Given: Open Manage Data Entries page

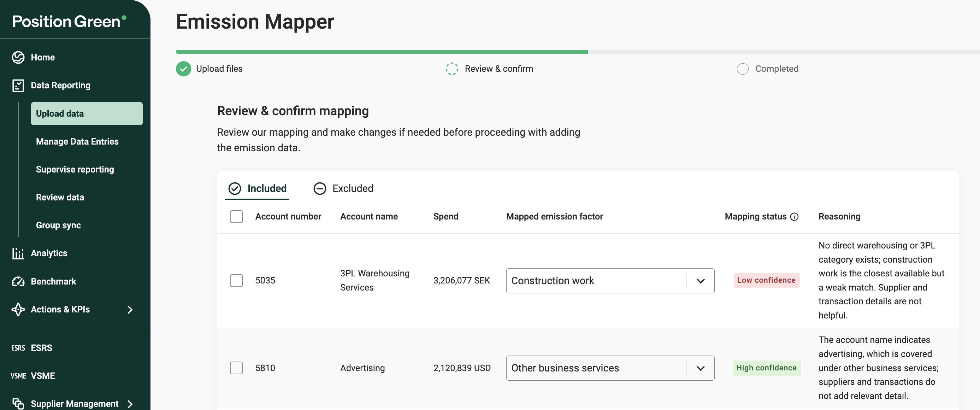Looking at the screenshot, I should (77, 142).
